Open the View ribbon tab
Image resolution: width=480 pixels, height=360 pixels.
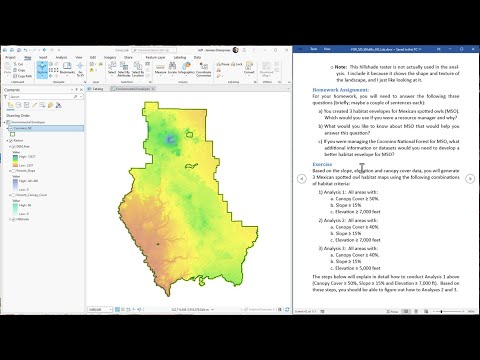pos(79,57)
